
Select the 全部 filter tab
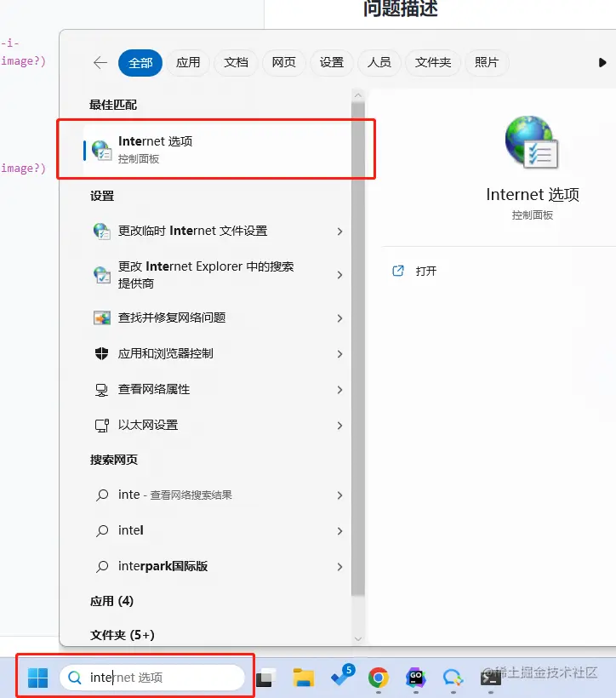(x=140, y=63)
